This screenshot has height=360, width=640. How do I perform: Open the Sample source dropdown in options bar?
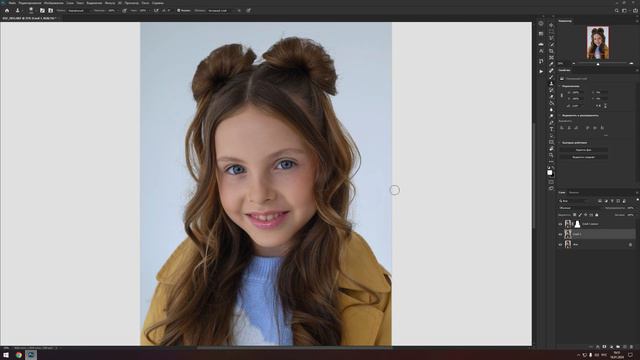coord(220,11)
